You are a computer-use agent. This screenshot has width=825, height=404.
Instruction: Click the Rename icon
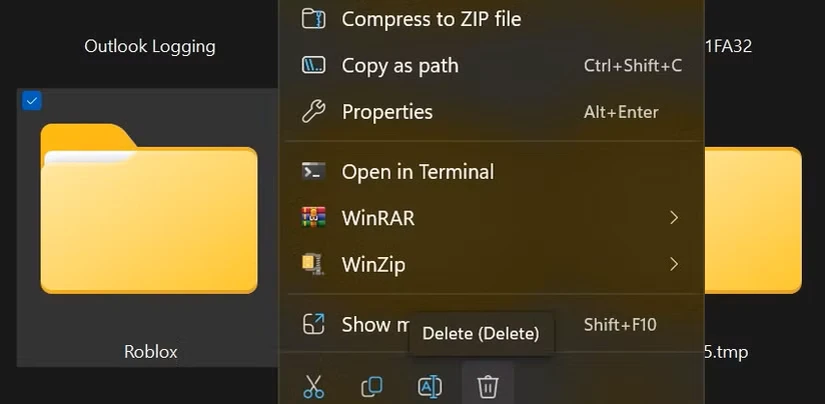(430, 387)
